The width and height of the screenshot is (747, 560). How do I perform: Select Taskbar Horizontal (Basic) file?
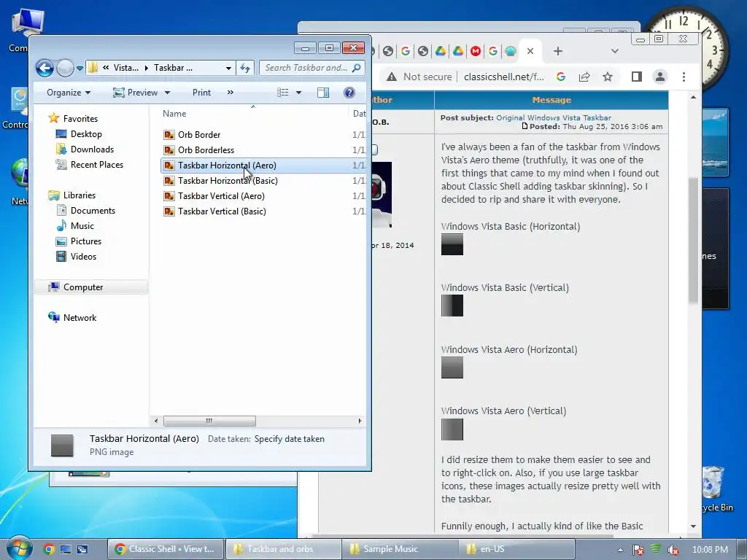click(x=228, y=181)
